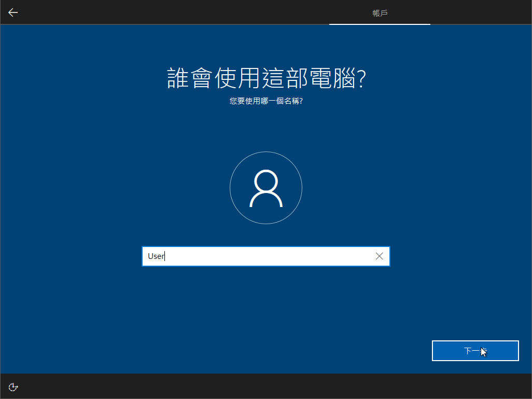Screen dimensions: 532x399
Task: Click empty middle area of name field
Action: (x=270, y=256)
